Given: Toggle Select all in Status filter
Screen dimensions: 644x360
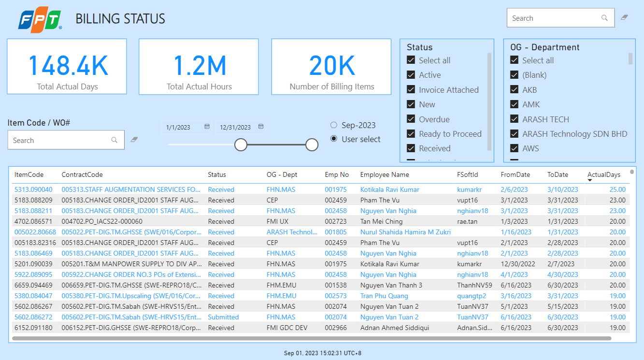Looking at the screenshot, I should [411, 60].
